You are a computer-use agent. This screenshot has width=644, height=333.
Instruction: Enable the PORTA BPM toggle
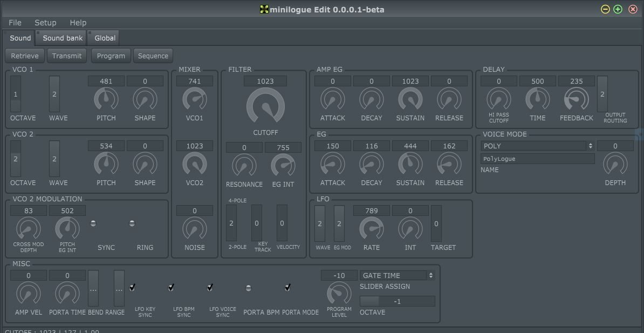click(249, 288)
